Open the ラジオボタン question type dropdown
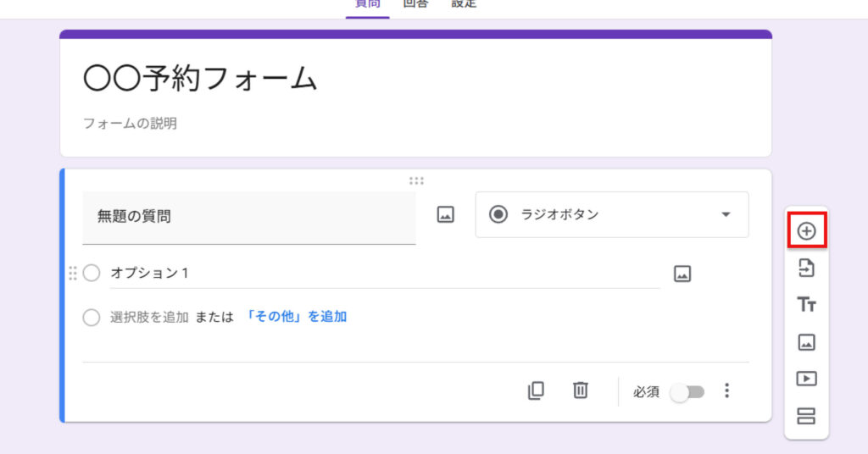Image resolution: width=868 pixels, height=454 pixels. [x=611, y=215]
